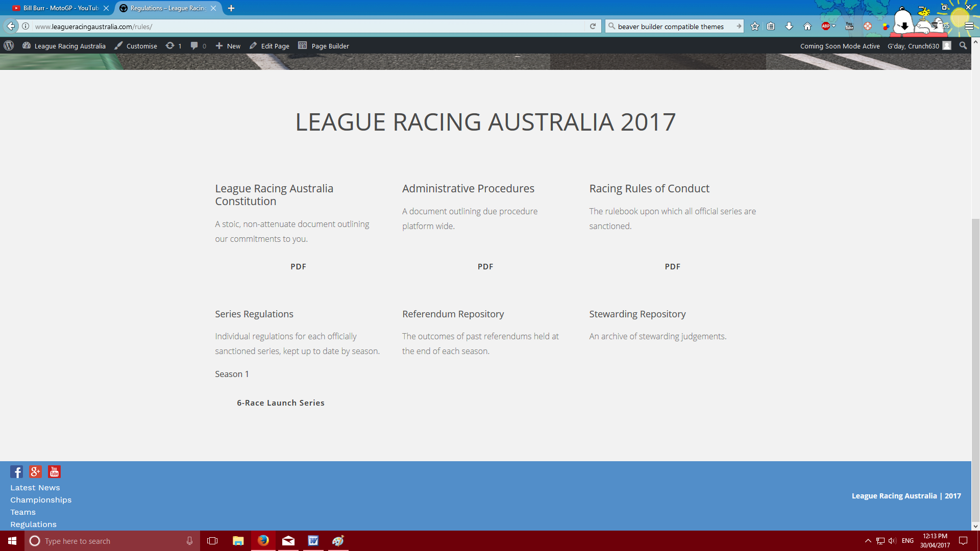Expand New content menu in admin bar

click(228, 46)
